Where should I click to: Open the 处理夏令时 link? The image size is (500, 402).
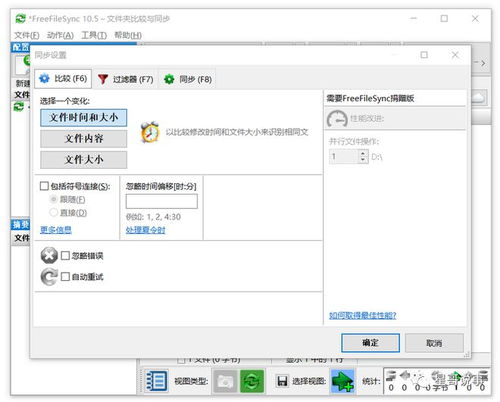145,230
